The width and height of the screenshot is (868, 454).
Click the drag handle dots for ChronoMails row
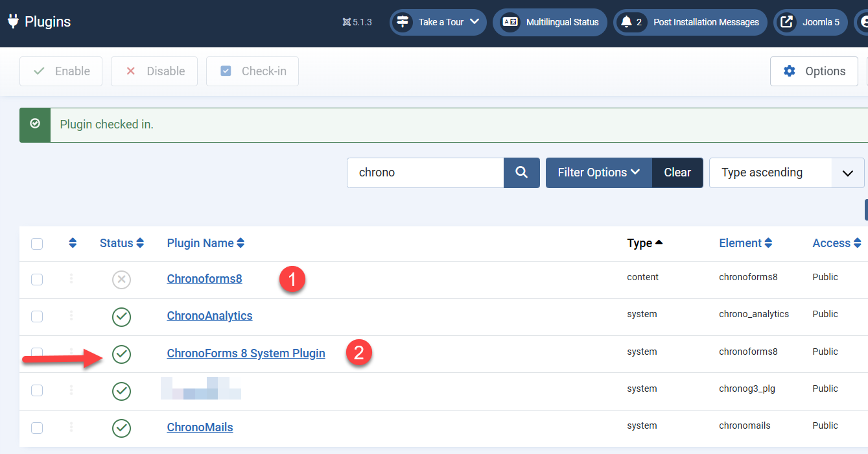click(71, 428)
